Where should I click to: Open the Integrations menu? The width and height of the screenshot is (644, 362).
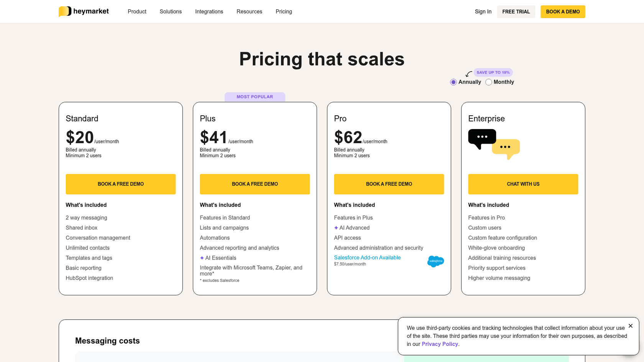209,11
